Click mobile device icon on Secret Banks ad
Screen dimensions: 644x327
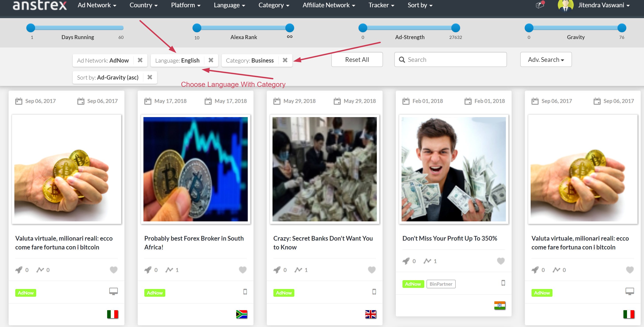[x=374, y=292]
